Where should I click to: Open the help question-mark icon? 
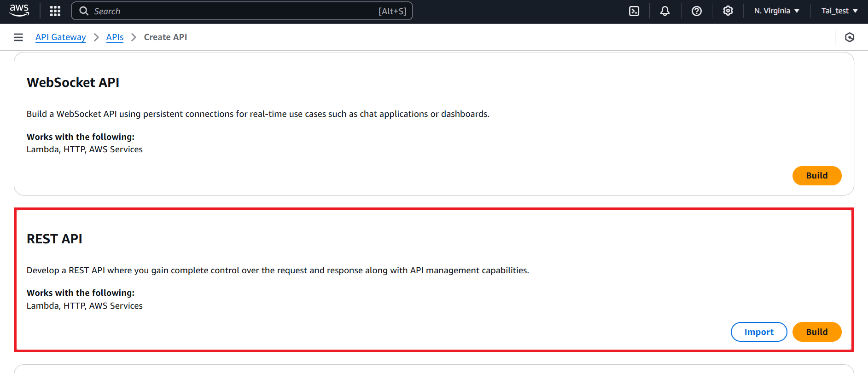(697, 11)
